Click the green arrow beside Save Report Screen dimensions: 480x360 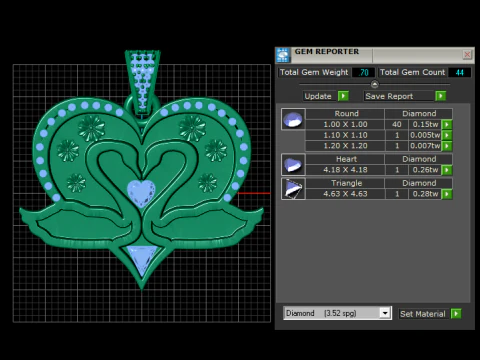441,96
